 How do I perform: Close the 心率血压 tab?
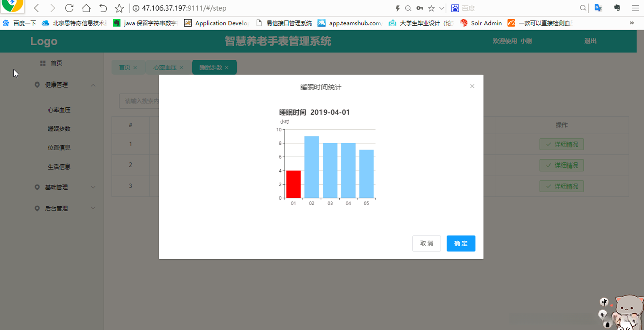coord(181,67)
